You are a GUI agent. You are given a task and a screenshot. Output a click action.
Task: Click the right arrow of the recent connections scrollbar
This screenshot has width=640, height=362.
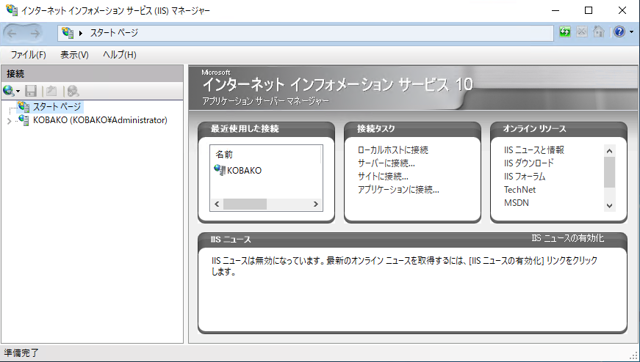316,204
